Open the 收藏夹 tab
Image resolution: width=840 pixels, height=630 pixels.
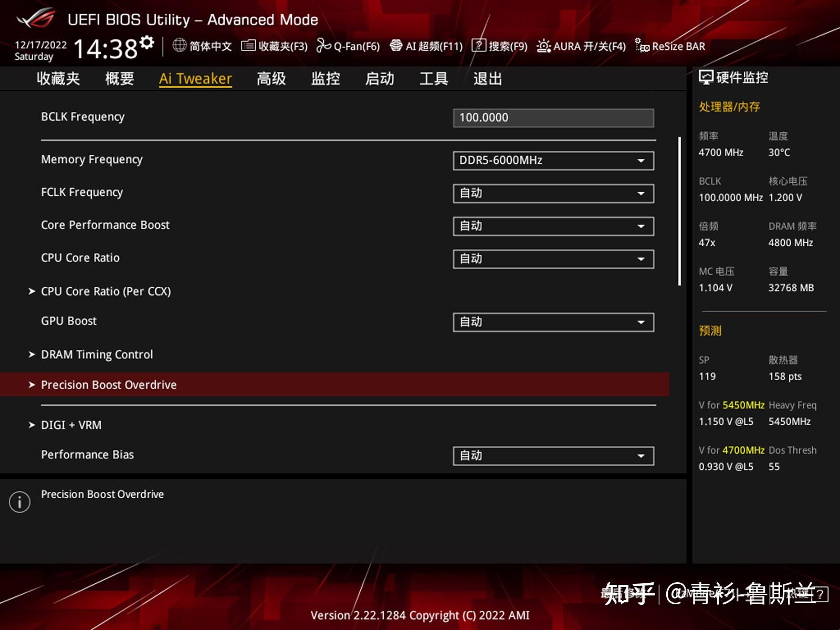tap(58, 79)
